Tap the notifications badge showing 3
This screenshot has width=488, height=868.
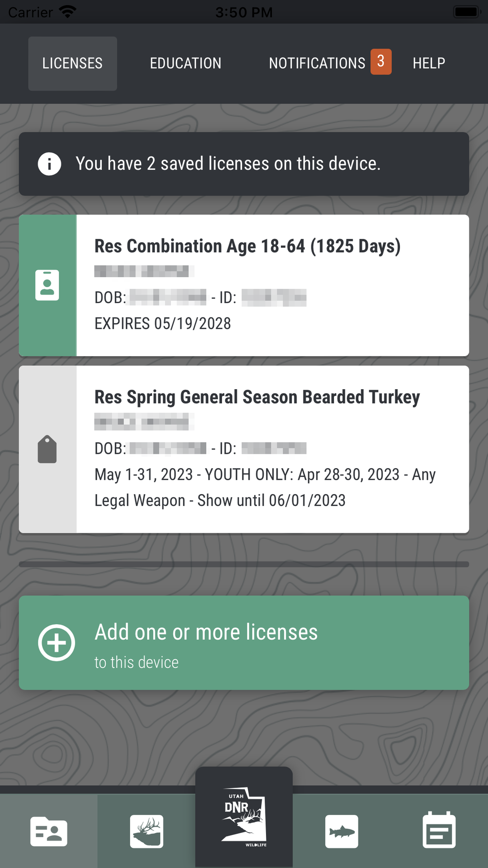tap(381, 61)
